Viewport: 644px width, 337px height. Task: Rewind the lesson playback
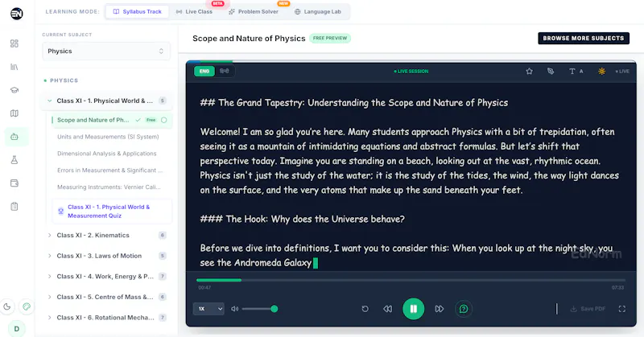point(387,309)
